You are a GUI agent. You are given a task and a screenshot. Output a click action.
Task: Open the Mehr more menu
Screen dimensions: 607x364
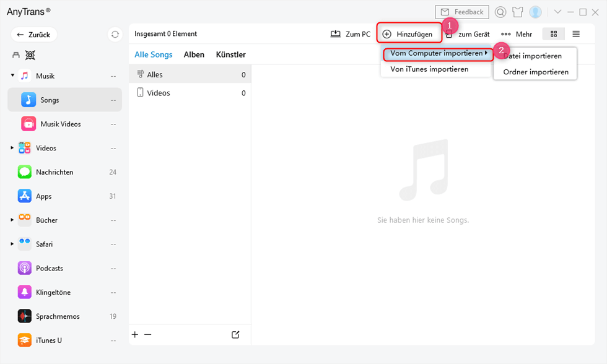[x=517, y=34]
